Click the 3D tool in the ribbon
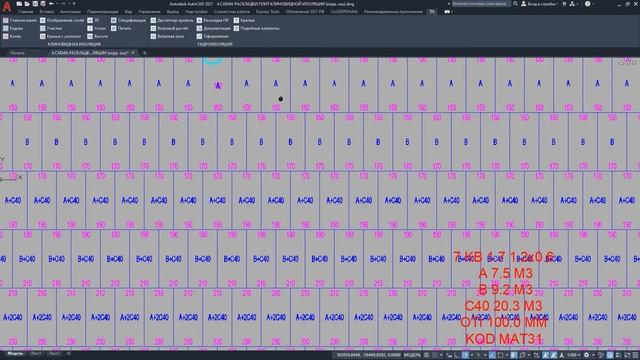Screen dimensions: 640x360 click(93, 20)
